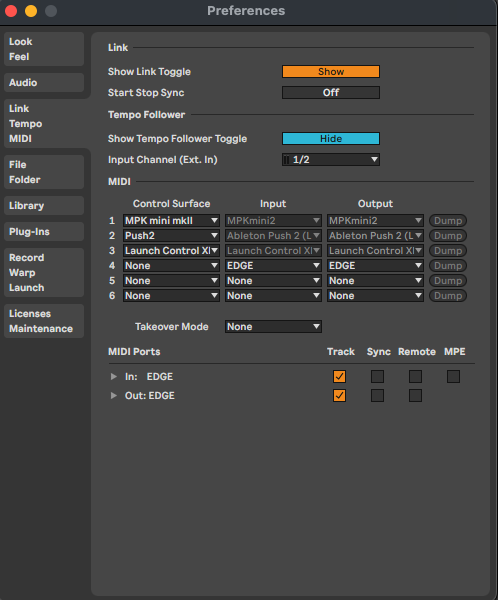Click Dump button for row 5
The width and height of the screenshot is (498, 600).
point(448,281)
